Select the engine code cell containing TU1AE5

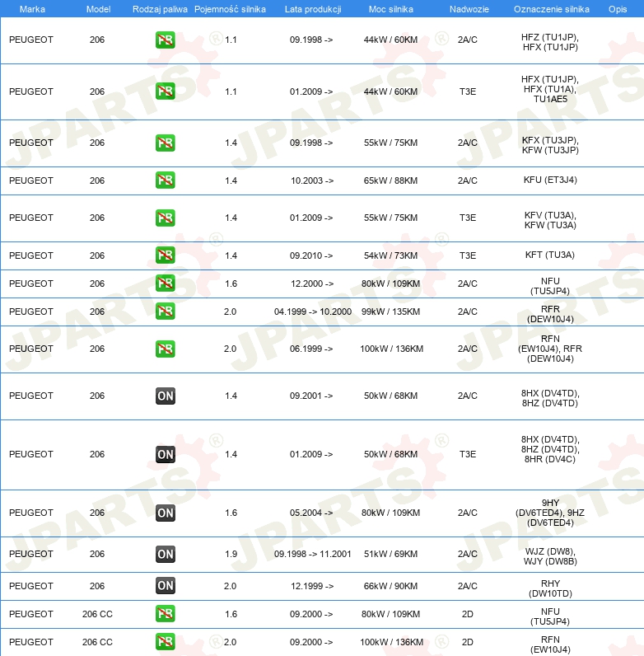click(x=550, y=89)
